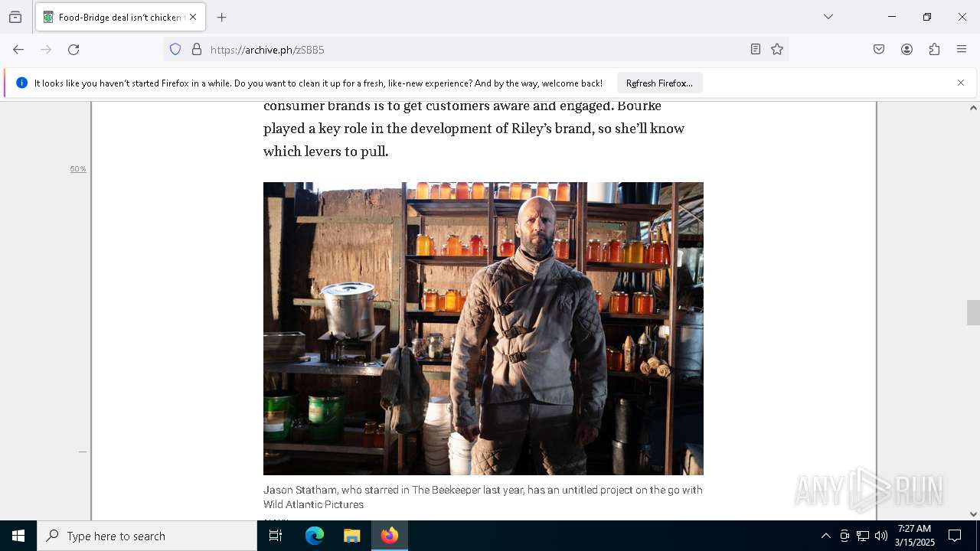
Task: Click the Refresh Firefox button
Action: point(659,83)
